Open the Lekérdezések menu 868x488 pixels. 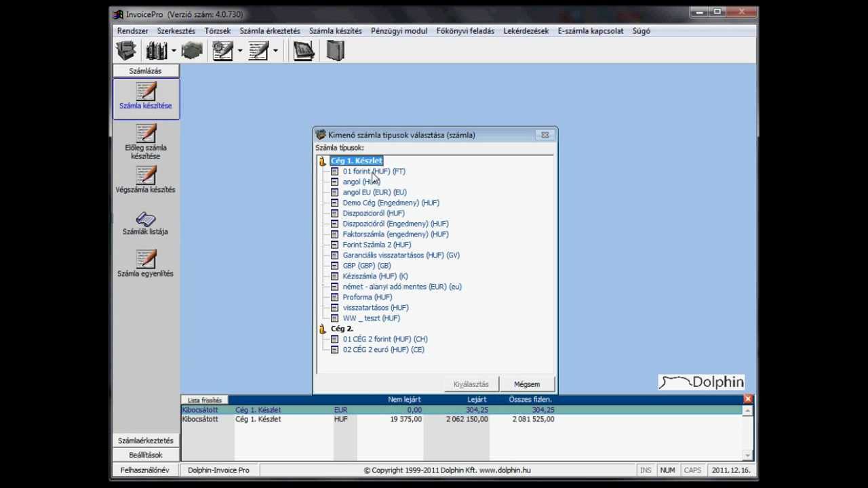(x=526, y=31)
